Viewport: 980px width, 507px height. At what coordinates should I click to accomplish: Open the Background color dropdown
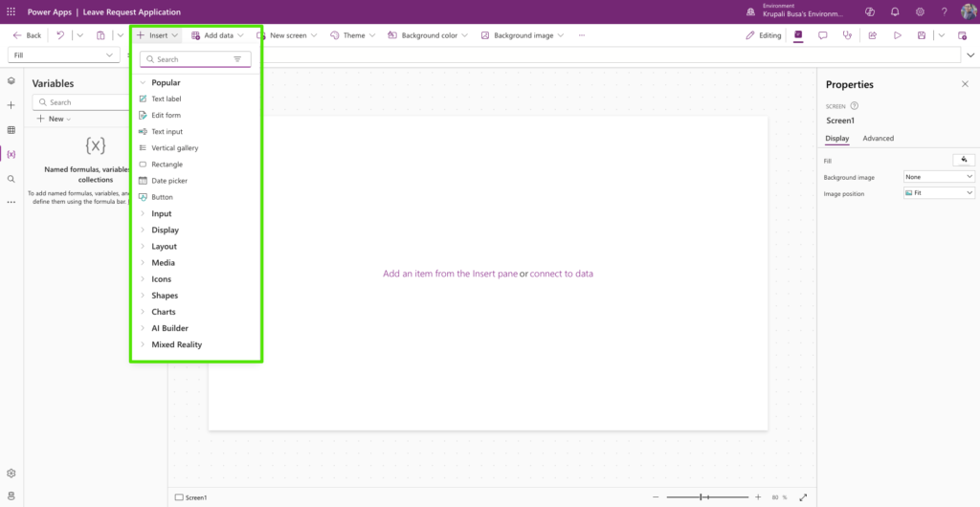(428, 35)
